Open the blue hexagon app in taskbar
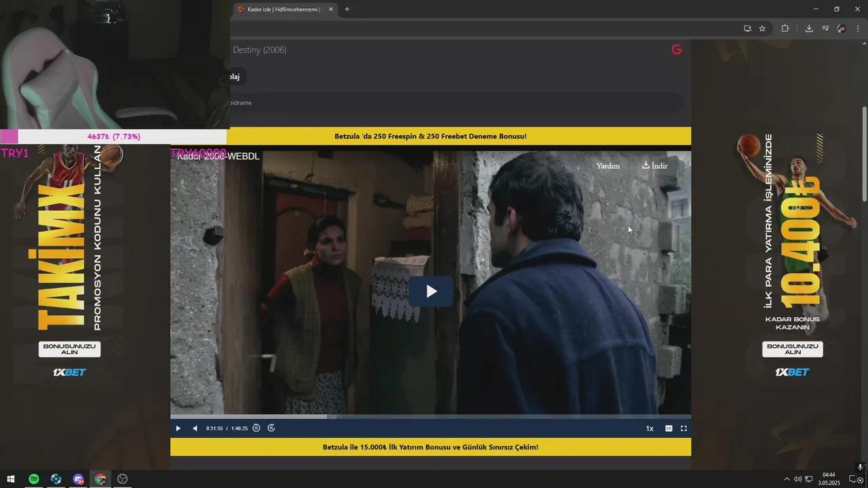The image size is (868, 488). pos(56,479)
